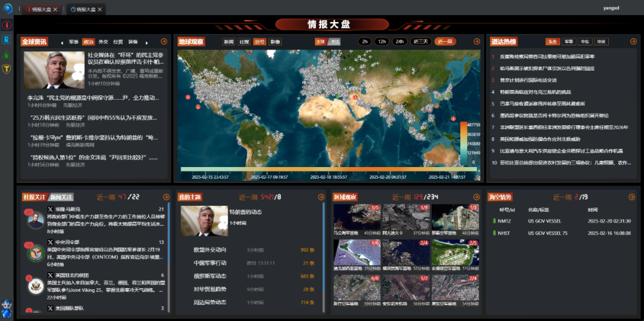Select 2h time range
Viewport: 644px width, 321px height.
pyautogui.click(x=364, y=42)
